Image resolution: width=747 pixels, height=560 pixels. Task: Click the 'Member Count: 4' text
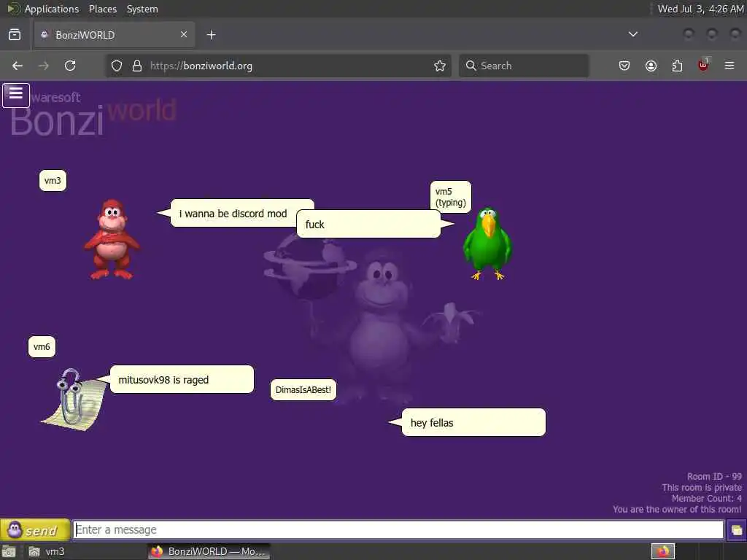[x=706, y=498]
